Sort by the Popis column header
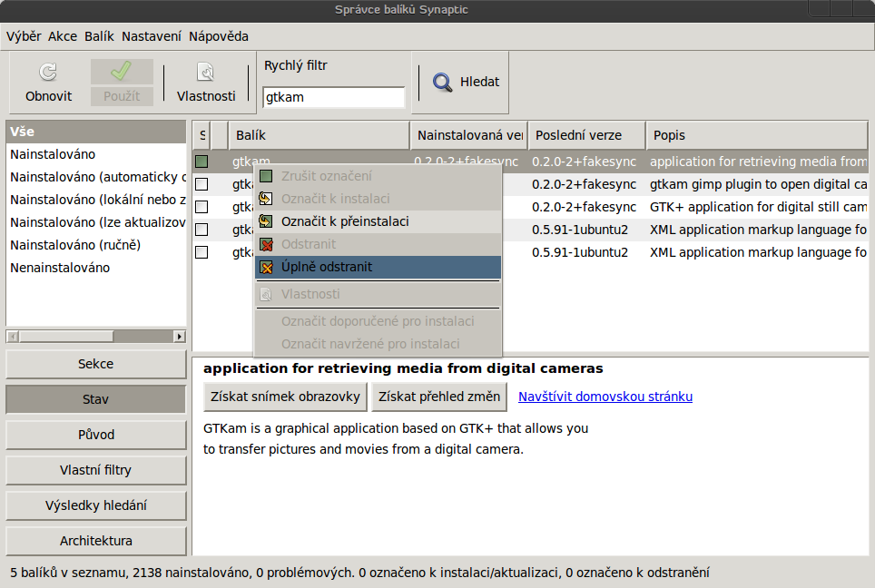Viewport: 875px width, 588px height. tap(757, 135)
